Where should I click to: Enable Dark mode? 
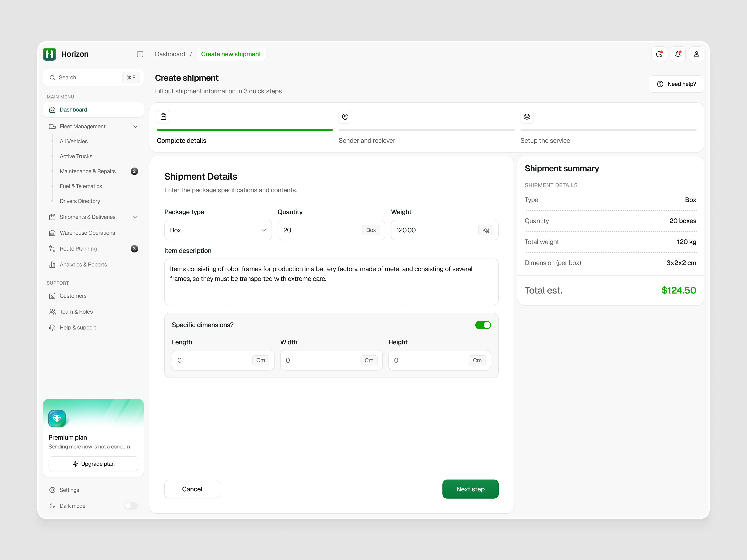[131, 506]
